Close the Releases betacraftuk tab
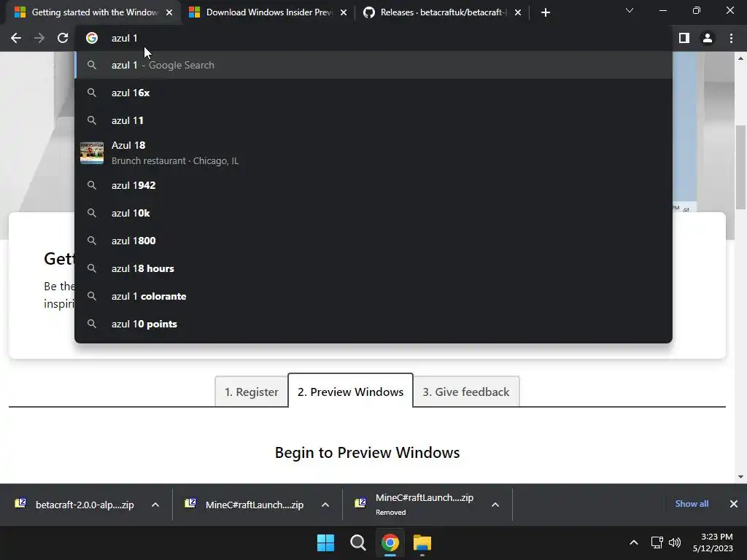This screenshot has width=747, height=560. point(518,12)
